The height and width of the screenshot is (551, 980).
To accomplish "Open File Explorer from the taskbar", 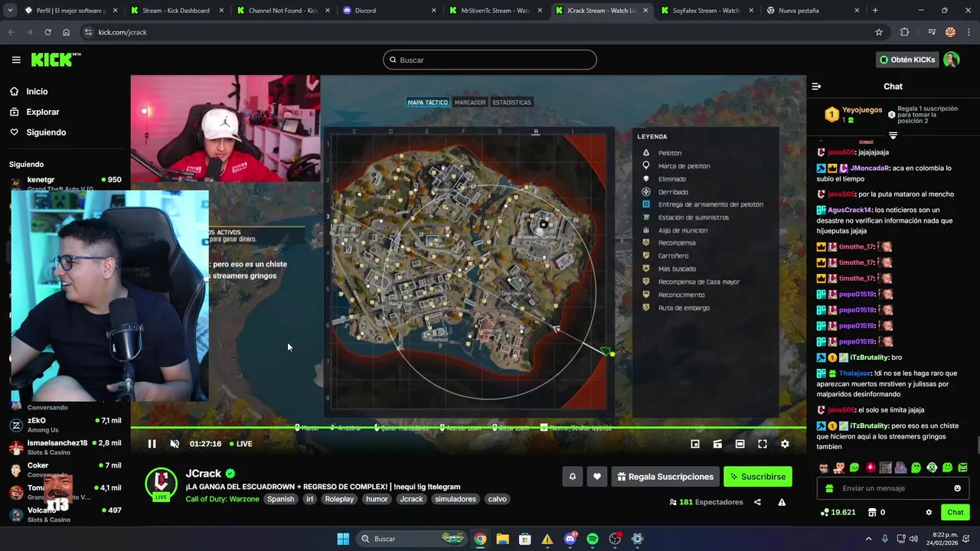I will [502, 539].
